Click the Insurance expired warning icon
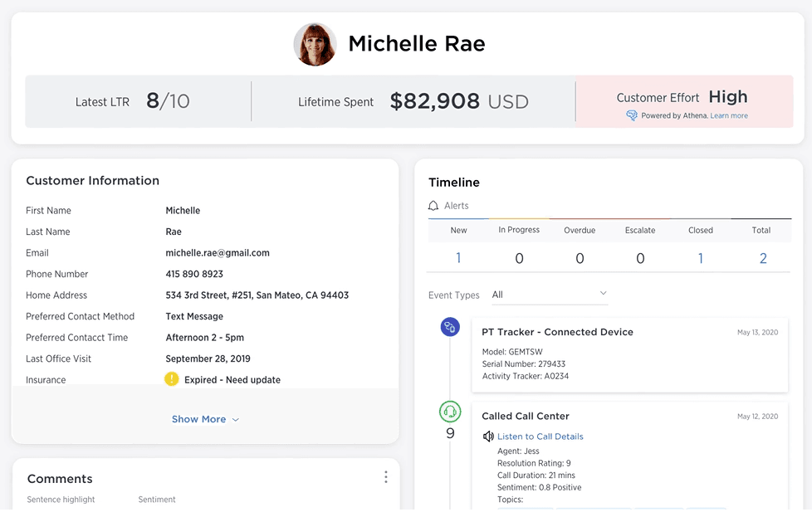The image size is (812, 517). point(170,379)
